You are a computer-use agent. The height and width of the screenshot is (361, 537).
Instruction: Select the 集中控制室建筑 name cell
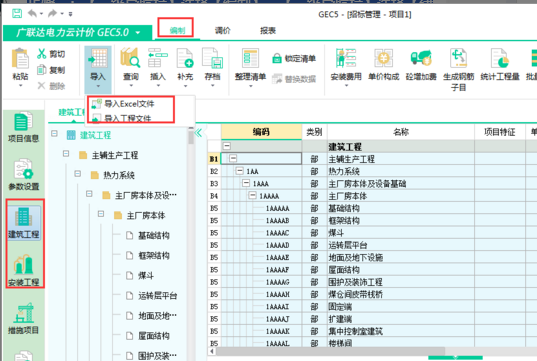[401, 332]
